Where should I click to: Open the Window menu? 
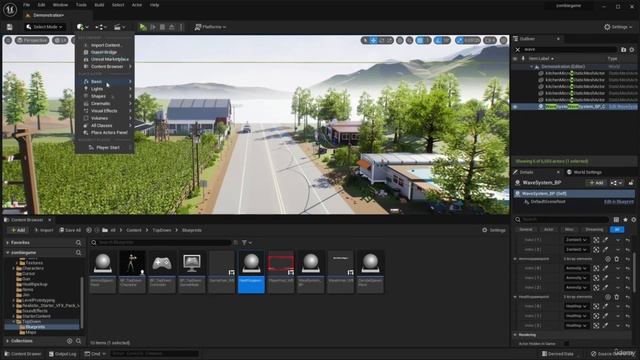[x=60, y=5]
